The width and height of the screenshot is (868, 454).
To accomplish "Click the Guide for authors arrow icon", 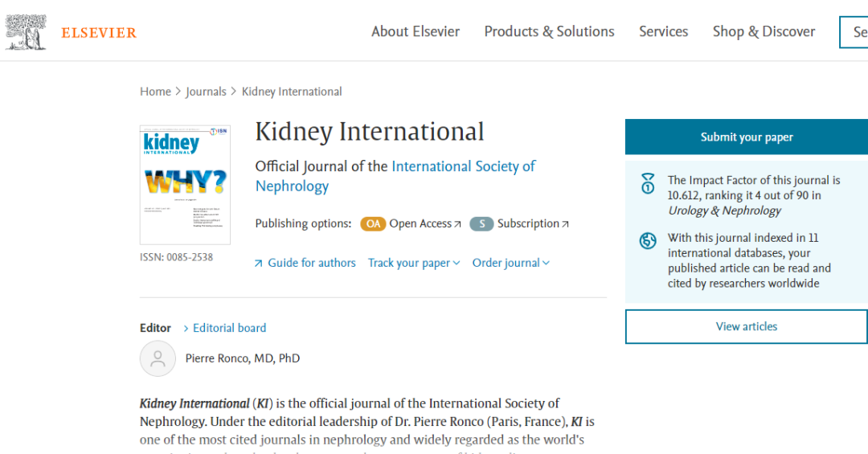I will click(259, 264).
